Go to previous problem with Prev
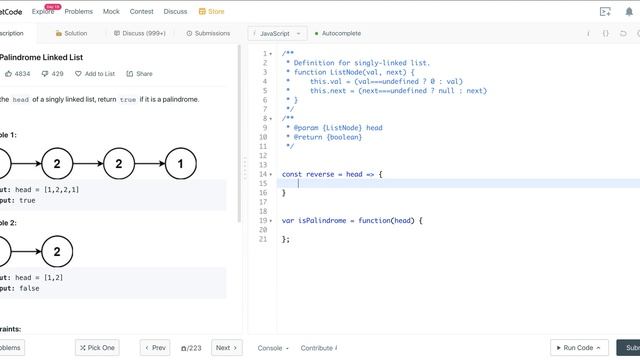 coord(155,348)
